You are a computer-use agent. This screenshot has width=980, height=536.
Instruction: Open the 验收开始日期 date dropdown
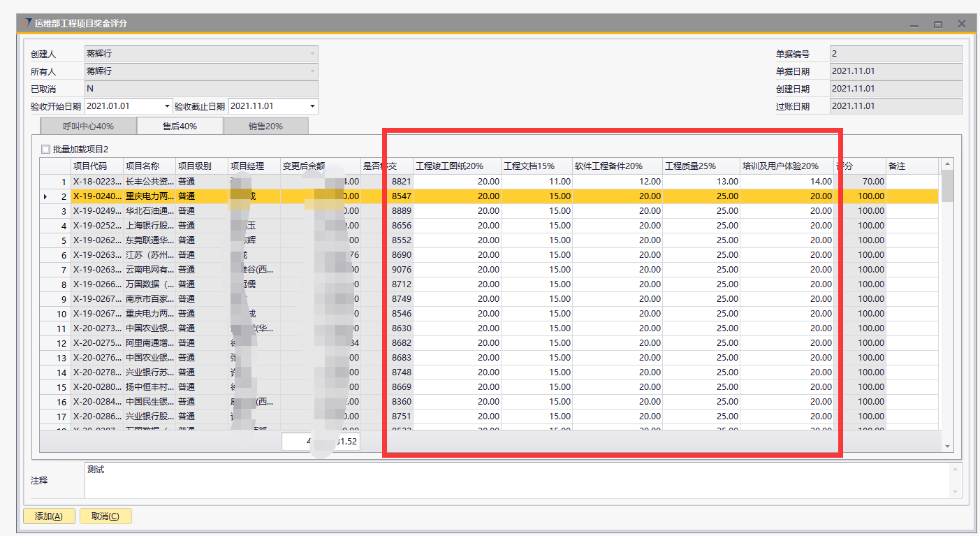point(167,106)
